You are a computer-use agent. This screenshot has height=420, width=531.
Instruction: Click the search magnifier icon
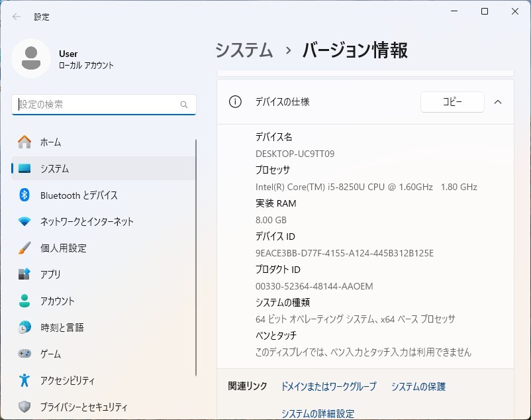(184, 105)
